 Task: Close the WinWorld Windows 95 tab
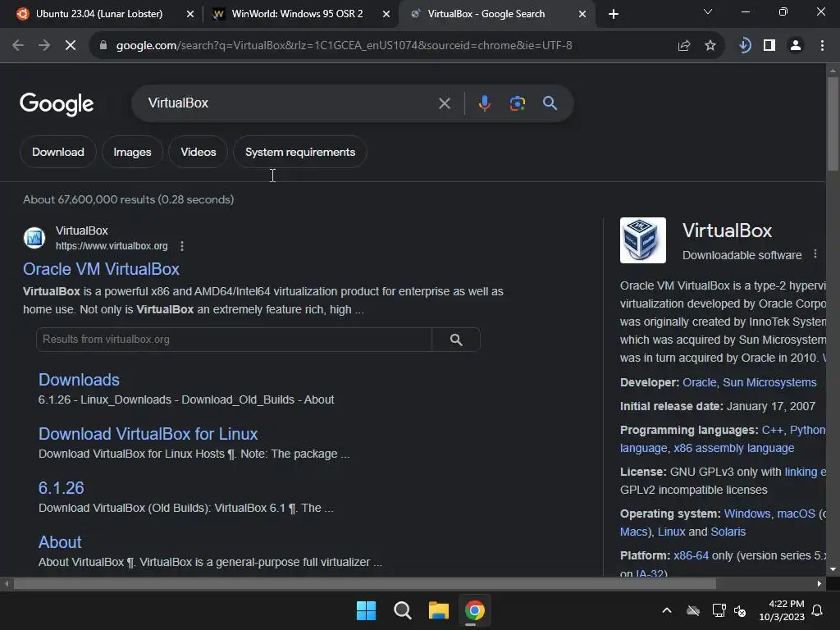point(386,14)
